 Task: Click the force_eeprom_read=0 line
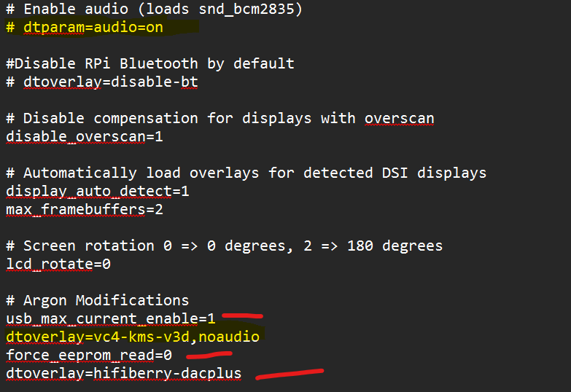(x=89, y=356)
